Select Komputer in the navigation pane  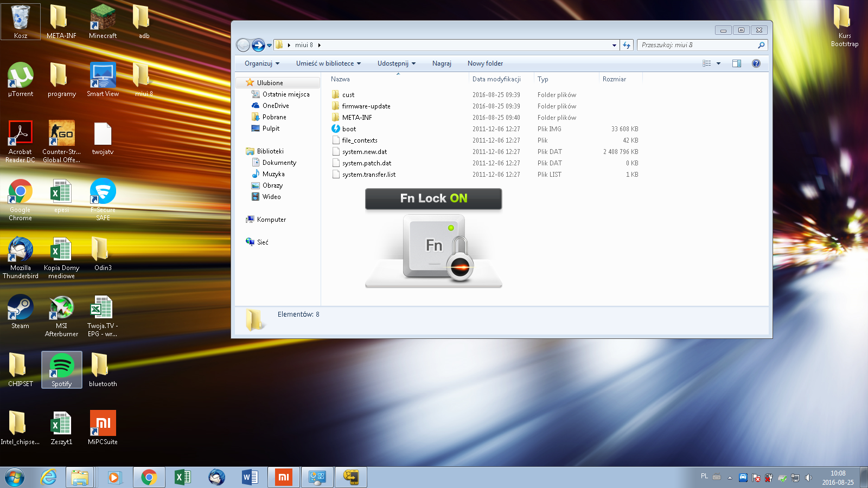(x=271, y=220)
